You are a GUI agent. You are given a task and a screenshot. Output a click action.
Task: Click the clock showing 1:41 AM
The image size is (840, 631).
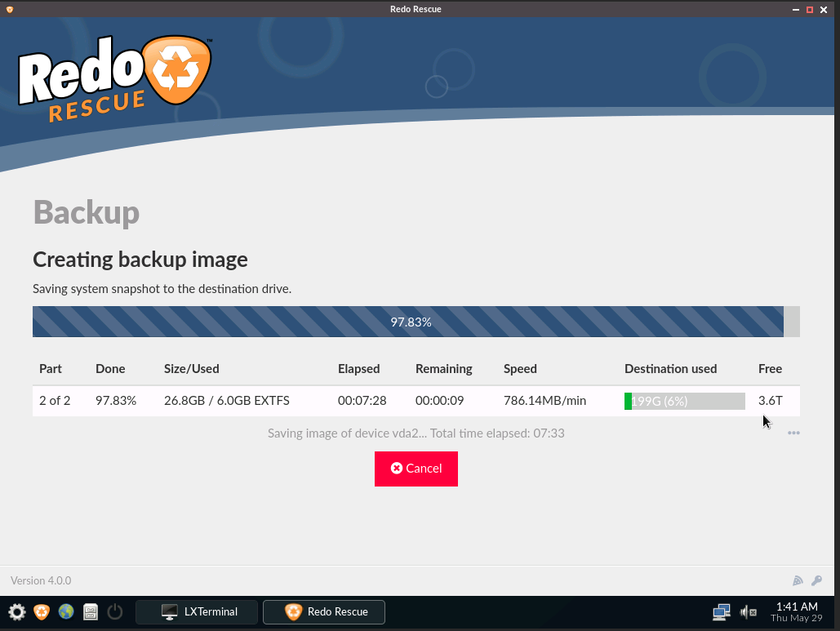(797, 607)
